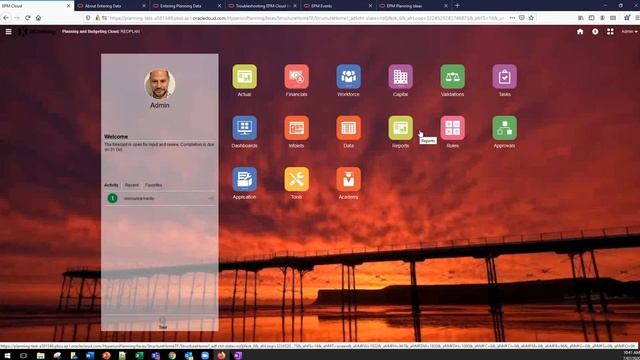Click the browser Back arrow
The height and width of the screenshot is (360, 640).
coord(6,18)
